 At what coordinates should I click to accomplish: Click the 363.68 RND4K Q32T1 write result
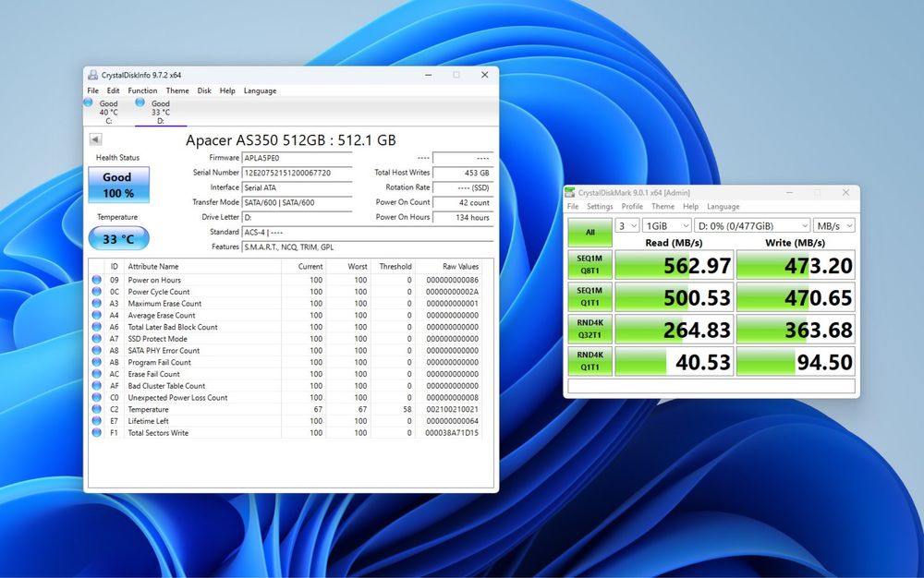[x=796, y=330]
